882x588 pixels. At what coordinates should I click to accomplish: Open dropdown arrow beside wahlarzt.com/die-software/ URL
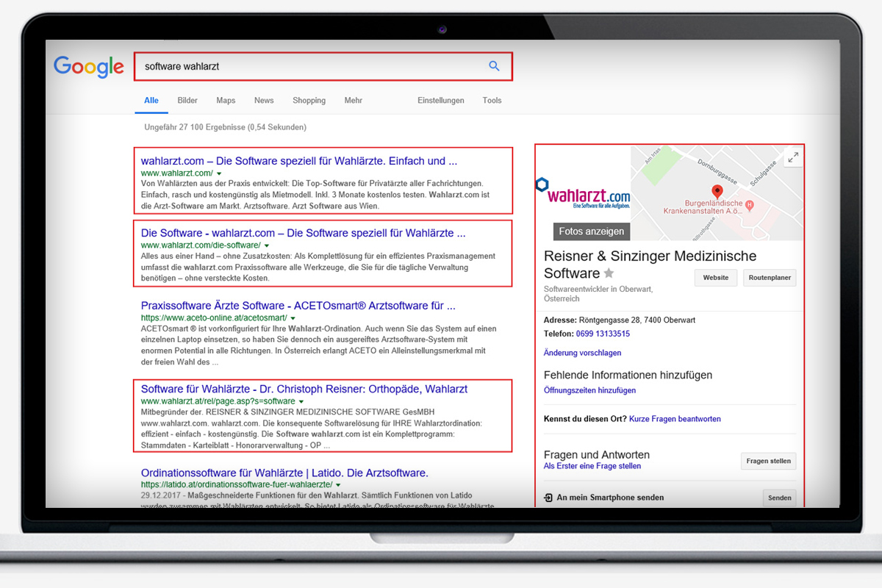[267, 245]
